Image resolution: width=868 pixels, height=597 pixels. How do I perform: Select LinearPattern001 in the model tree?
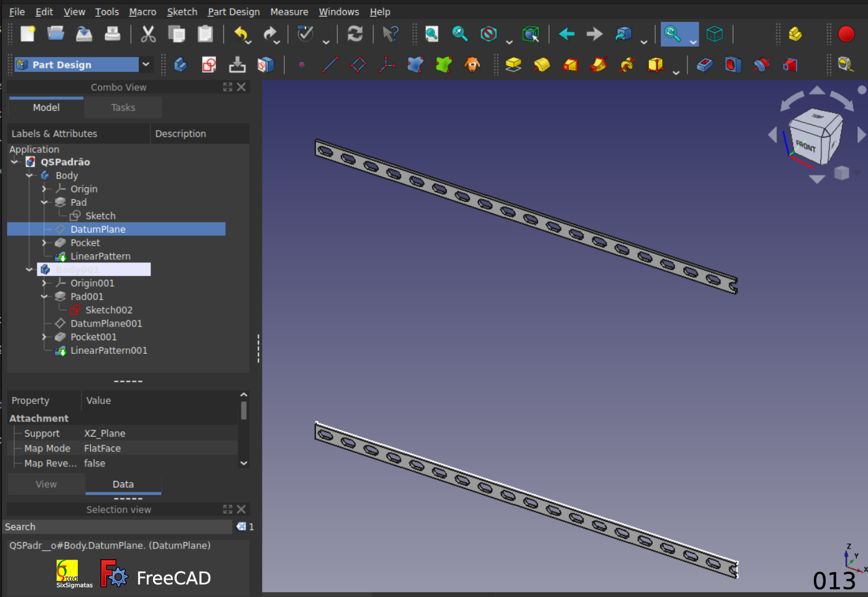(x=109, y=351)
